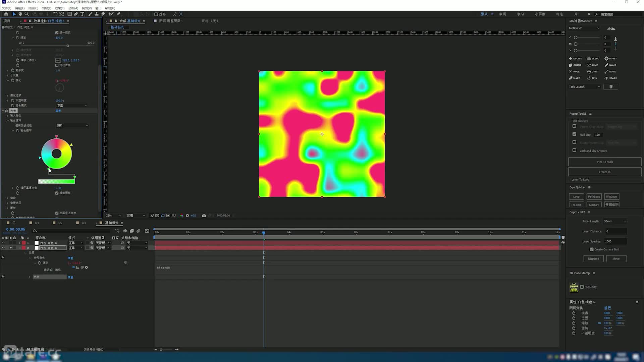The height and width of the screenshot is (362, 644).
Task: Open the 25% magnification dropdown
Action: point(113,216)
